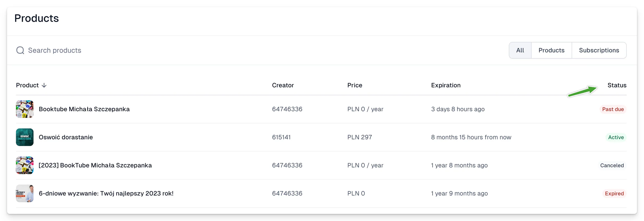The image size is (644, 221).
Task: Open the Booktube Michała Szczepanka thumbnail
Action: click(25, 109)
